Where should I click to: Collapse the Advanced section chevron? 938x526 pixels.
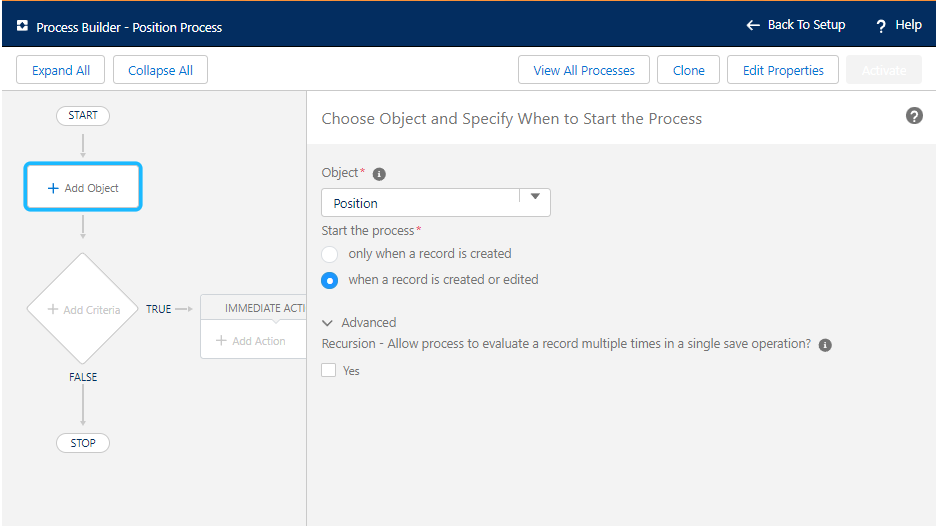[328, 323]
